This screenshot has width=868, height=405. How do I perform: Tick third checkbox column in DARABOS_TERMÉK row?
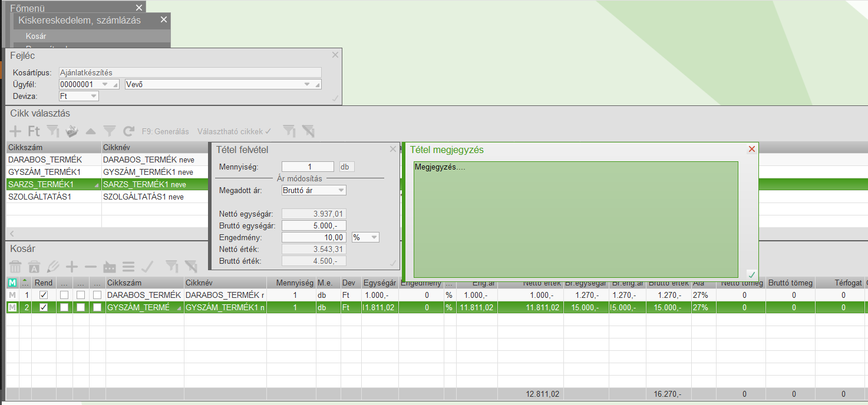click(81, 295)
